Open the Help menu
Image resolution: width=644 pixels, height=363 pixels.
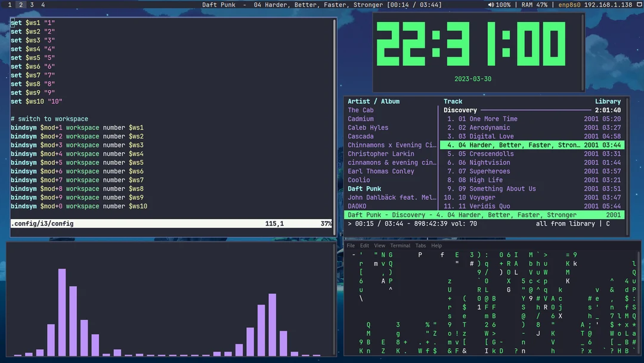[x=436, y=245]
